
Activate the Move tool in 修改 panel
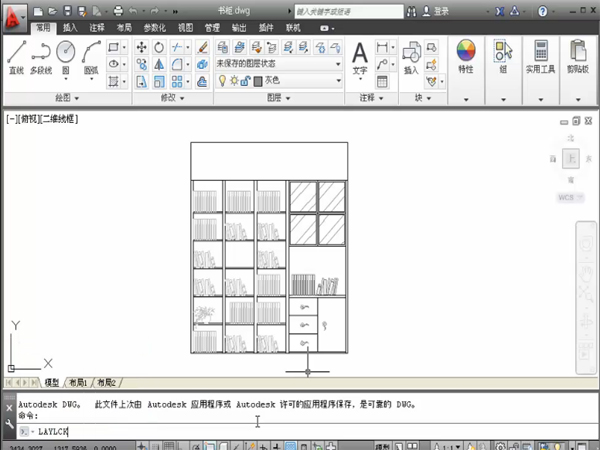pos(141,47)
